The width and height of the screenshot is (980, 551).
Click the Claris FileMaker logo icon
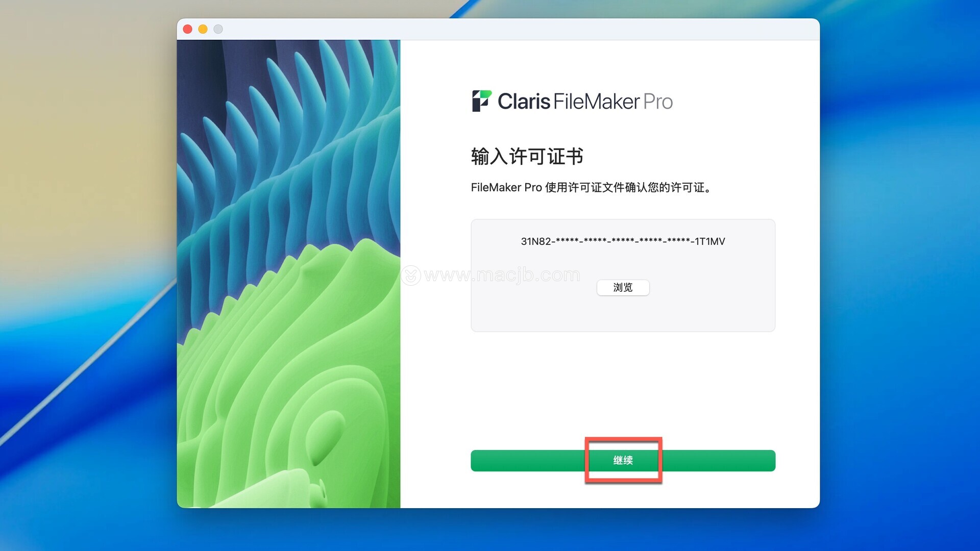481,101
